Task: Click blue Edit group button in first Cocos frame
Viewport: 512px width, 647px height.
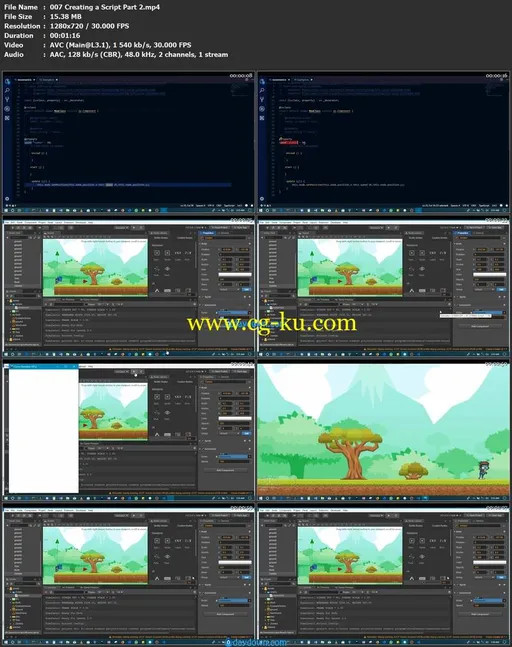Action: (x=246, y=289)
